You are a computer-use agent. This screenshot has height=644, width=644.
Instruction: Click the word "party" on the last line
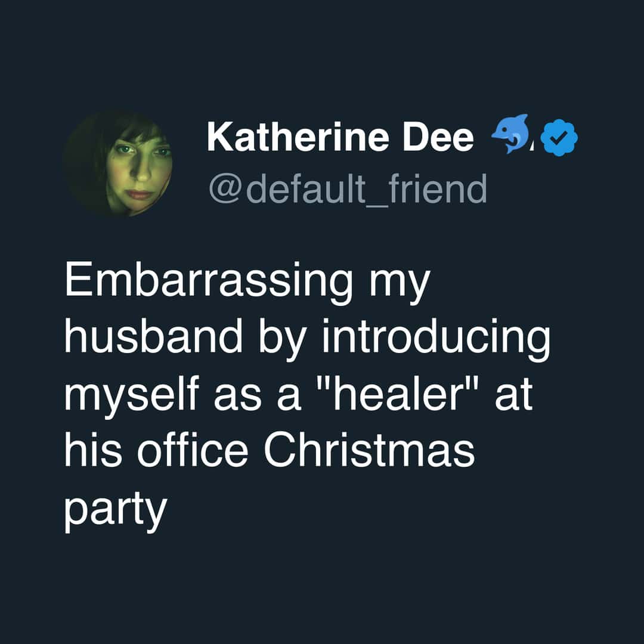[x=113, y=510]
